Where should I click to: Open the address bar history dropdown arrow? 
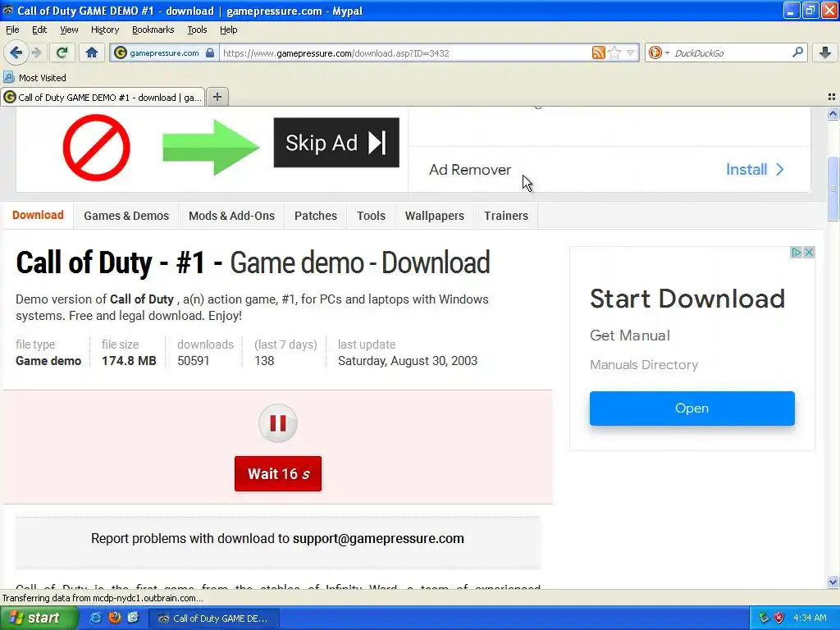coord(631,52)
